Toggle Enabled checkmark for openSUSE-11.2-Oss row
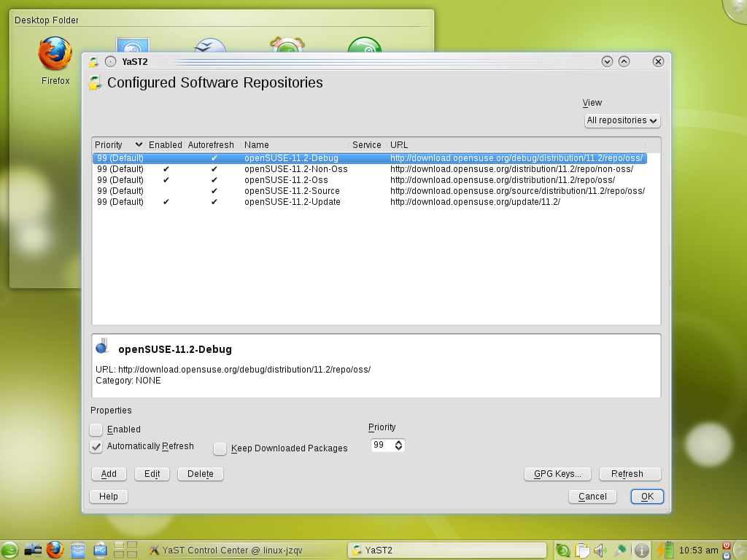The image size is (747, 560). [x=166, y=180]
